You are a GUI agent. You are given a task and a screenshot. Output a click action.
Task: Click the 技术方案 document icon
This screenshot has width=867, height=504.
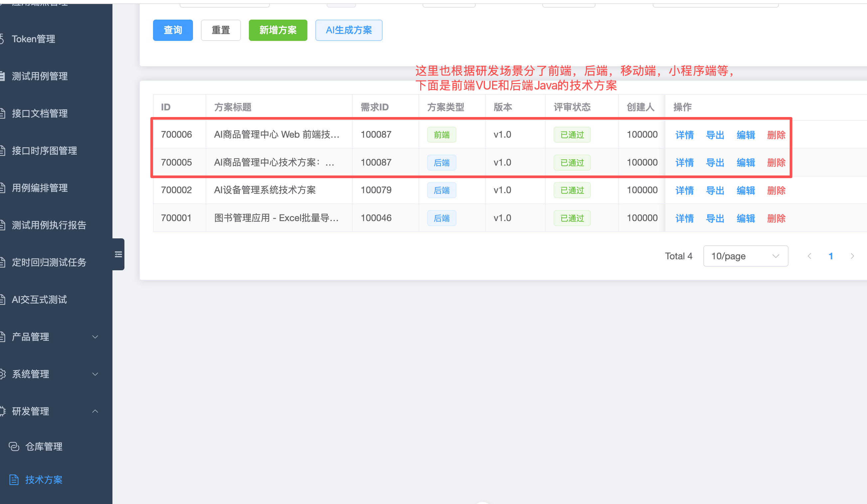coord(14,480)
